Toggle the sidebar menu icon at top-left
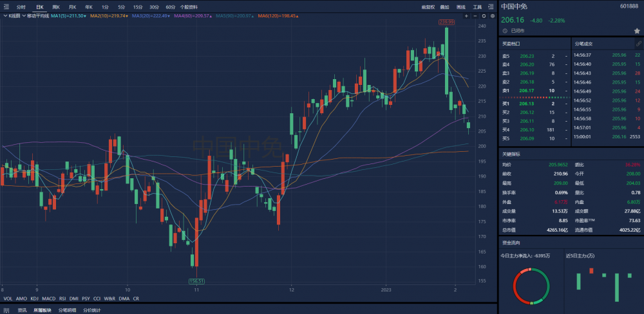 [6, 6]
